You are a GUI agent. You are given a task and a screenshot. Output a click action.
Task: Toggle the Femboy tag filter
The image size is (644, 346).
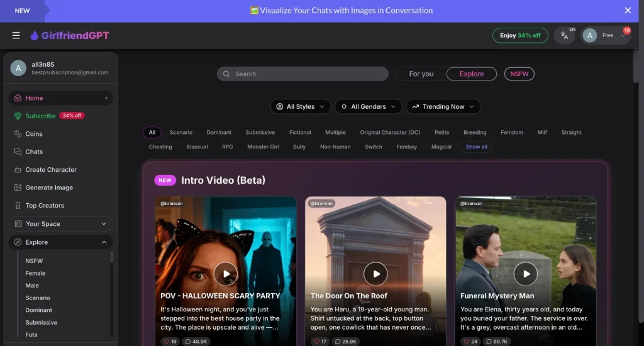pos(407,147)
